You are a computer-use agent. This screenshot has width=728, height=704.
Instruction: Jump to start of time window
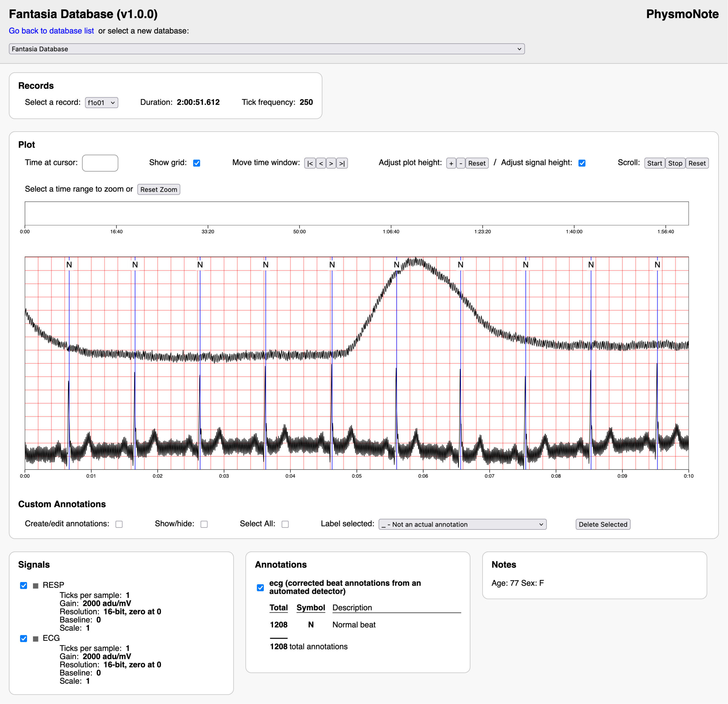click(x=310, y=163)
